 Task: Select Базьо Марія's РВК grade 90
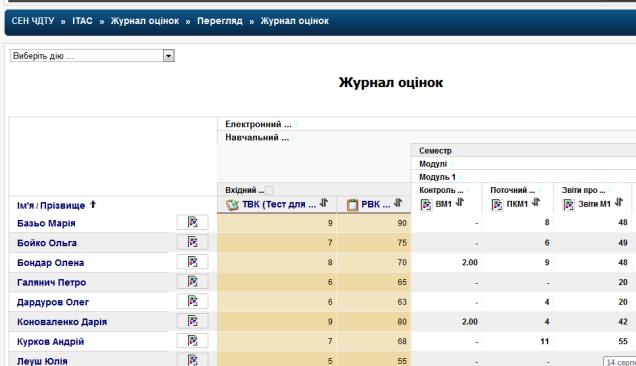[402, 223]
